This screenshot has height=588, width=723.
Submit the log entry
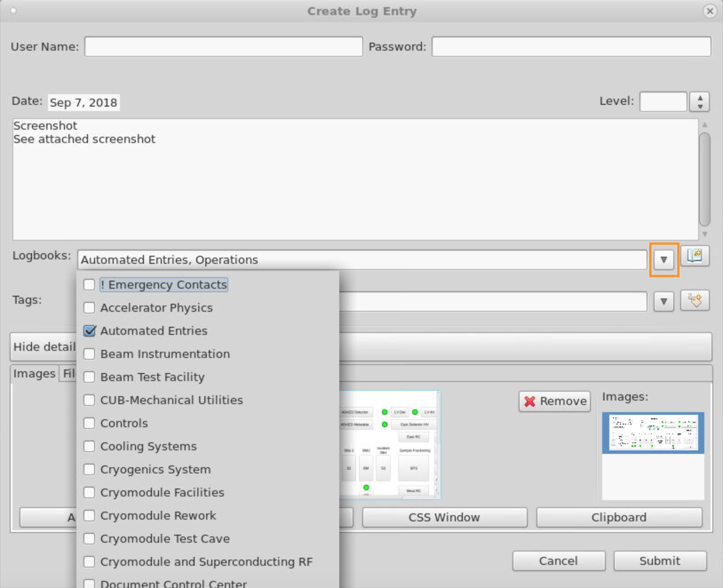pos(660,561)
